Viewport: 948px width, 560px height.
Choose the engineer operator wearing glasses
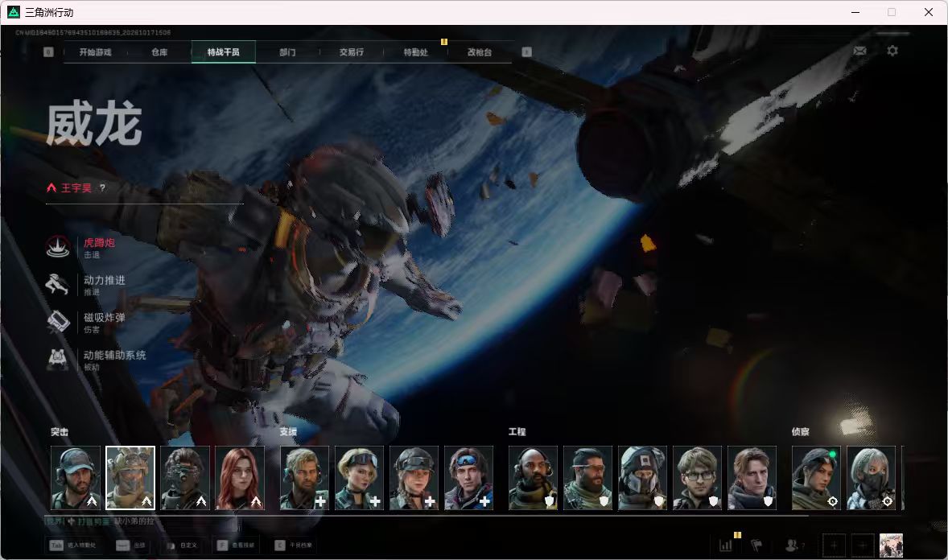click(x=697, y=478)
